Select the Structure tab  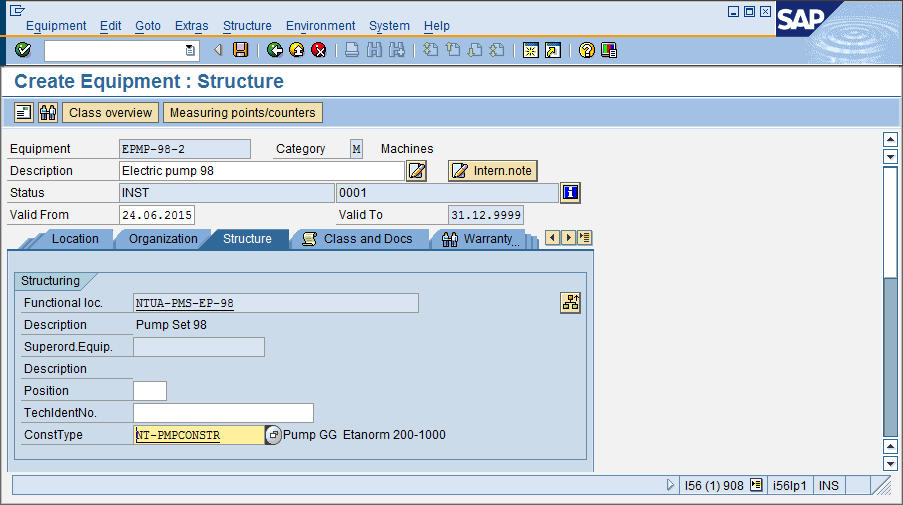(247, 238)
